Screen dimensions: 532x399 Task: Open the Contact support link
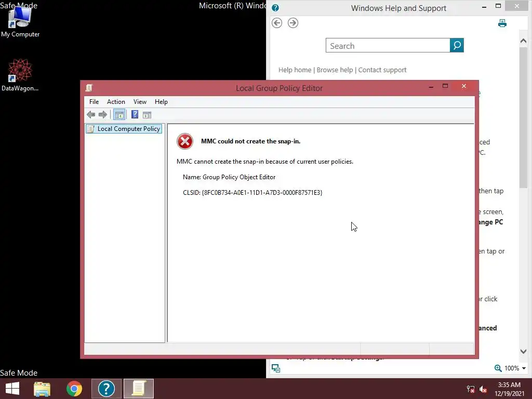click(382, 70)
